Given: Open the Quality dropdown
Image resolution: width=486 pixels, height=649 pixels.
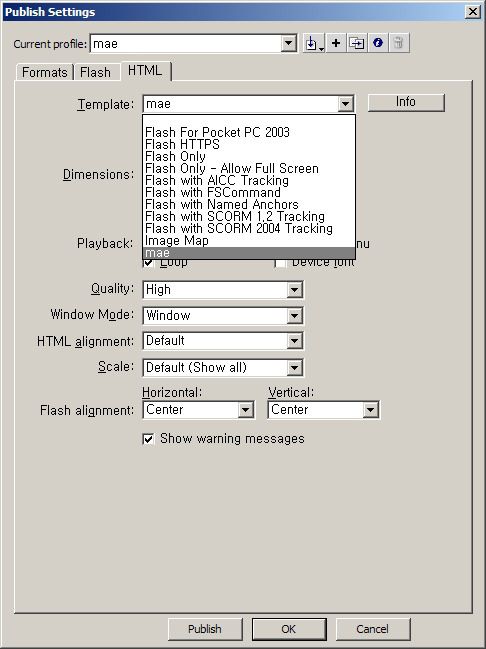Looking at the screenshot, I should (x=294, y=290).
